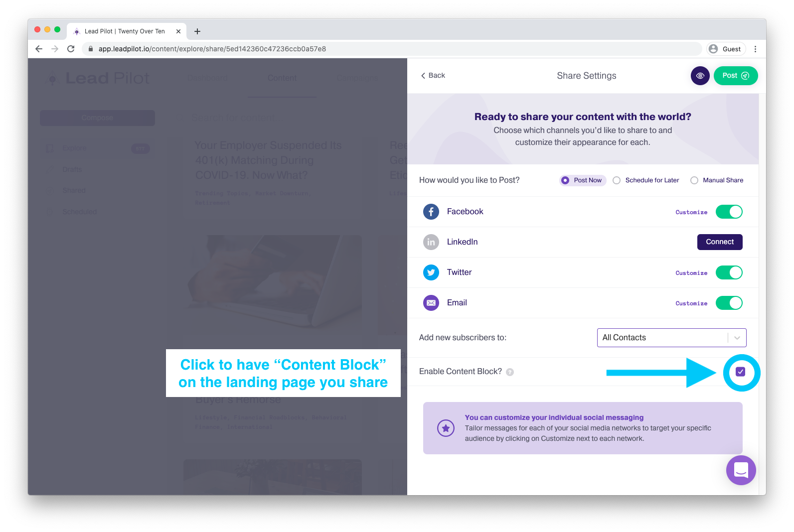Click the Customize link for Email
Viewport: 794px width, 532px height.
691,303
